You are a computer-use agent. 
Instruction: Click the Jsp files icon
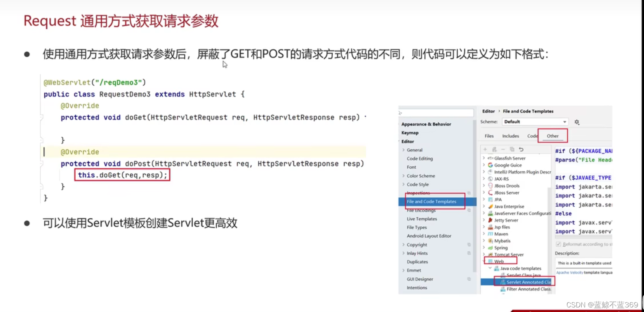tap(490, 227)
